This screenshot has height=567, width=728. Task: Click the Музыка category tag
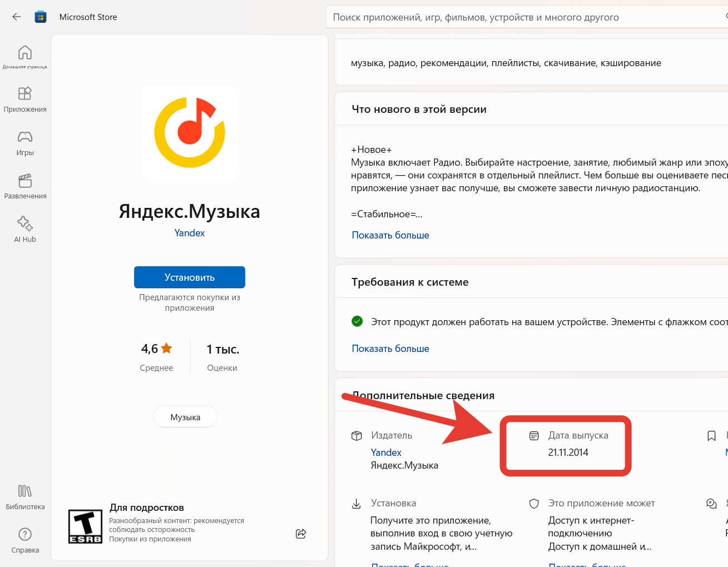185,417
